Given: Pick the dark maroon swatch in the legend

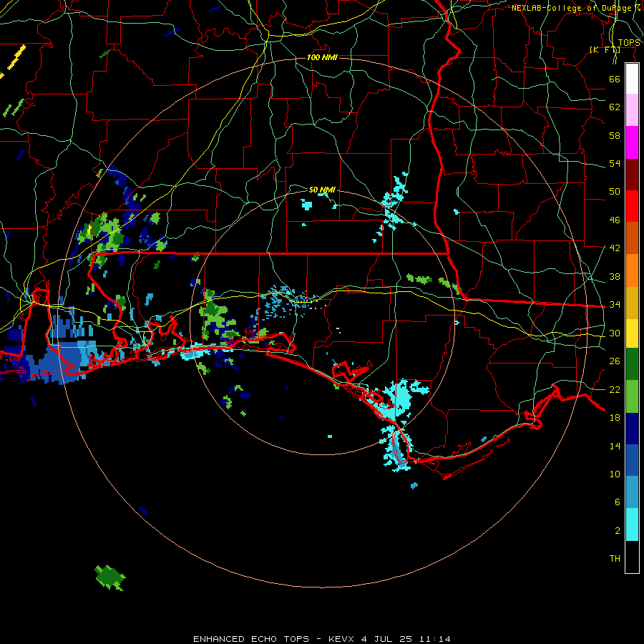Looking at the screenshot, I should pyautogui.click(x=632, y=175).
